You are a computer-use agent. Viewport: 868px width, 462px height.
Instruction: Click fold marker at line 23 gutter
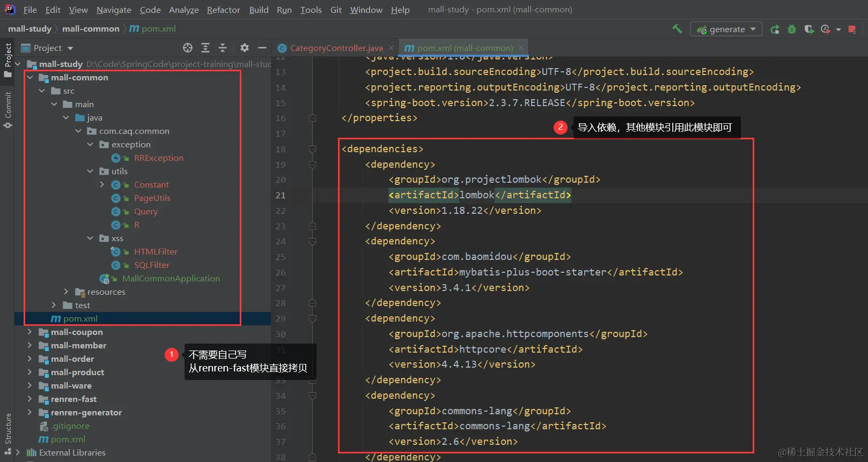point(312,226)
